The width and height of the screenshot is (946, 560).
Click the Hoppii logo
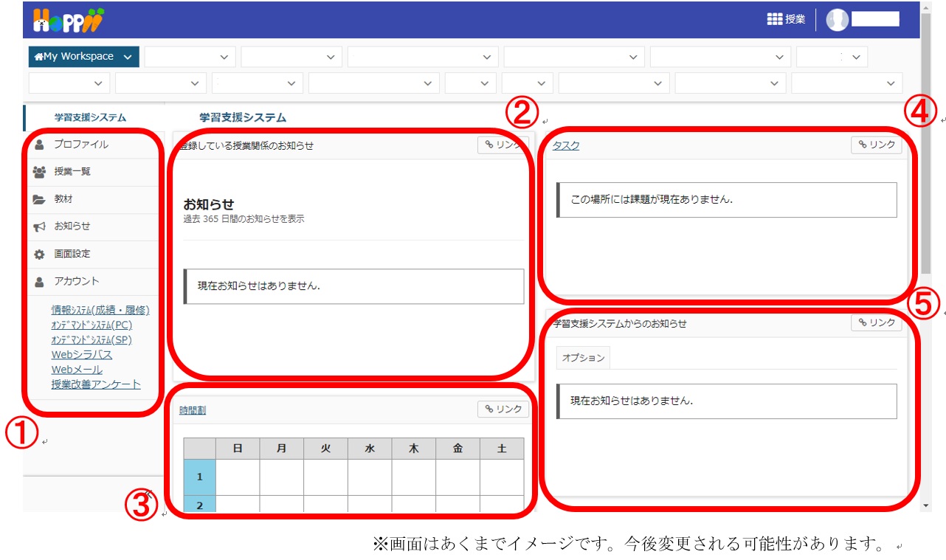69,20
